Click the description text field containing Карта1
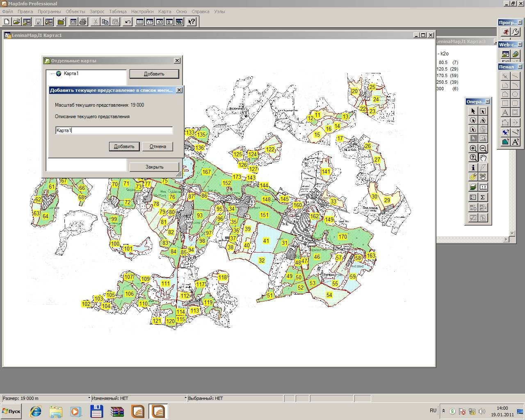 [114, 130]
